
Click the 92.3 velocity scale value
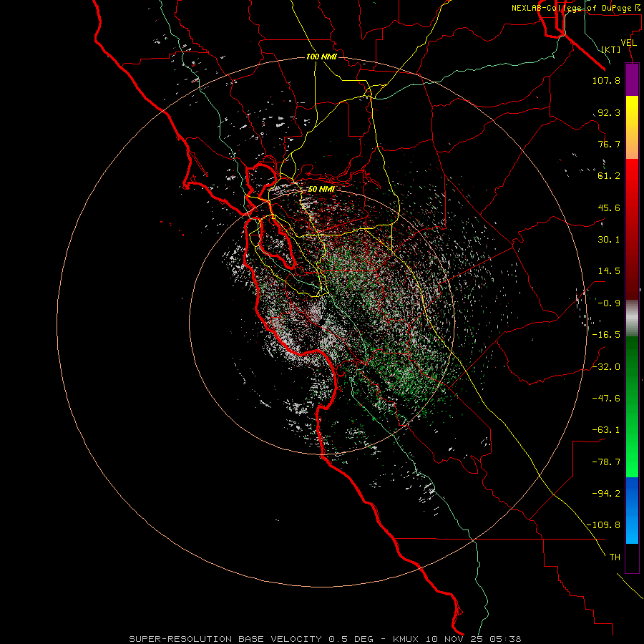pos(609,112)
